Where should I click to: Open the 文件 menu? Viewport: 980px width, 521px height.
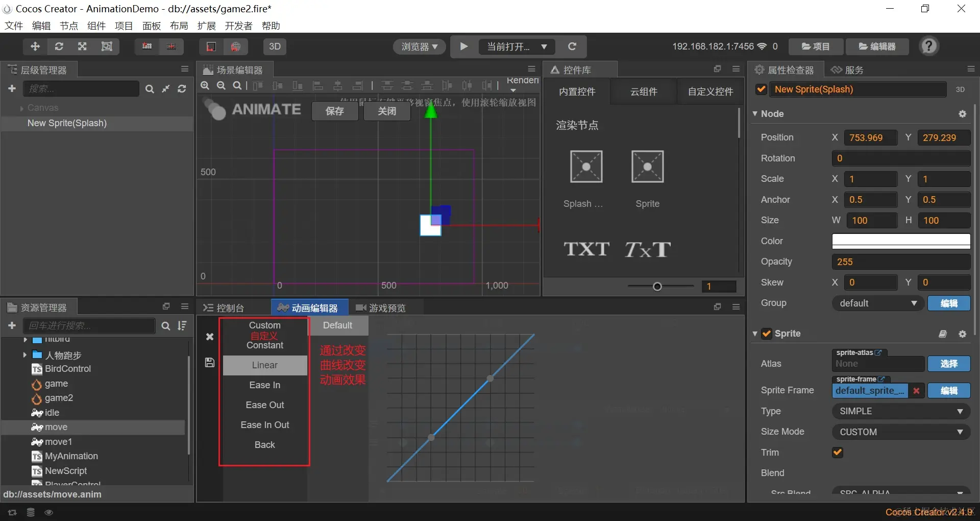(14, 26)
